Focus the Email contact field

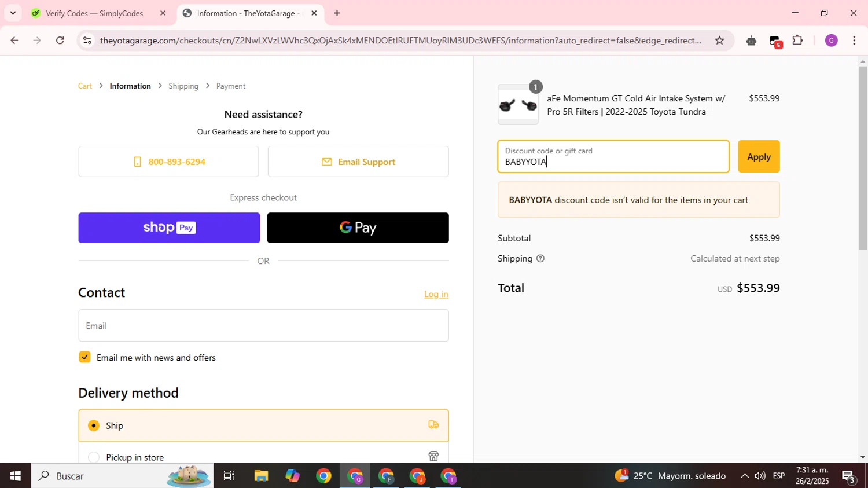pyautogui.click(x=263, y=325)
